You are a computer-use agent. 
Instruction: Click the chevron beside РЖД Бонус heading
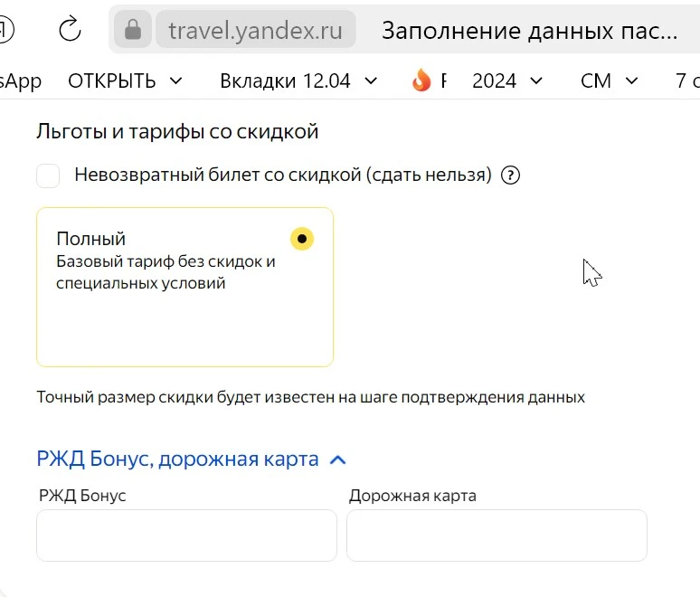coord(338,460)
